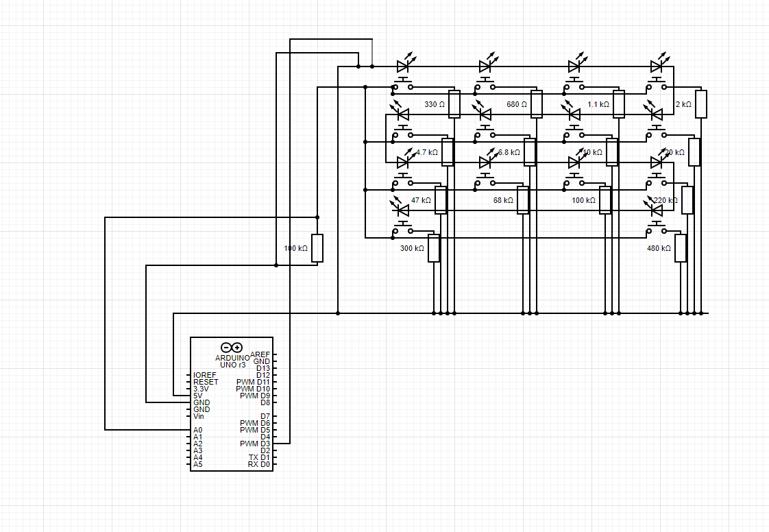Click the D7 digital pin
This screenshot has height=532, width=769.
coord(265,416)
